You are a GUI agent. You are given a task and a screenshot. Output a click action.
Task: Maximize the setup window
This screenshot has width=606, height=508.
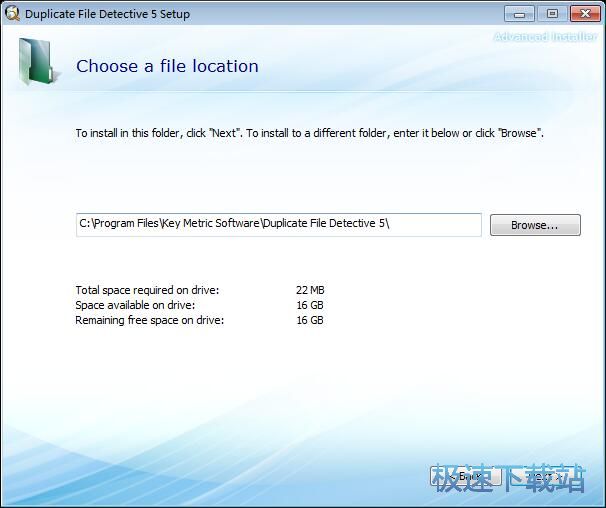(x=553, y=14)
